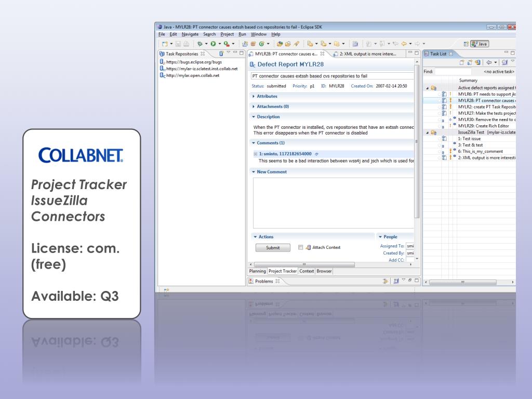Close the Task Repositories view tab

[x=203, y=54]
